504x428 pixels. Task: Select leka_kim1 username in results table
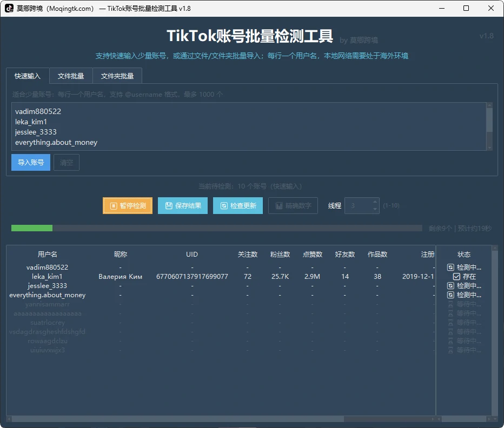tap(47, 277)
